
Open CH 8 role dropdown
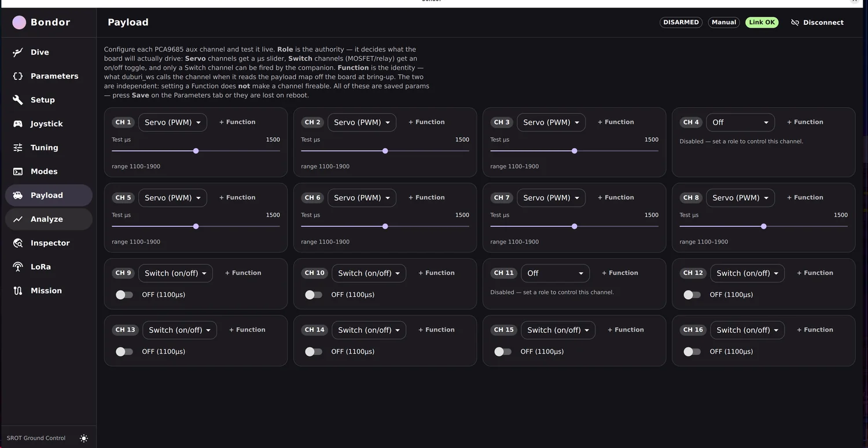[740, 197]
